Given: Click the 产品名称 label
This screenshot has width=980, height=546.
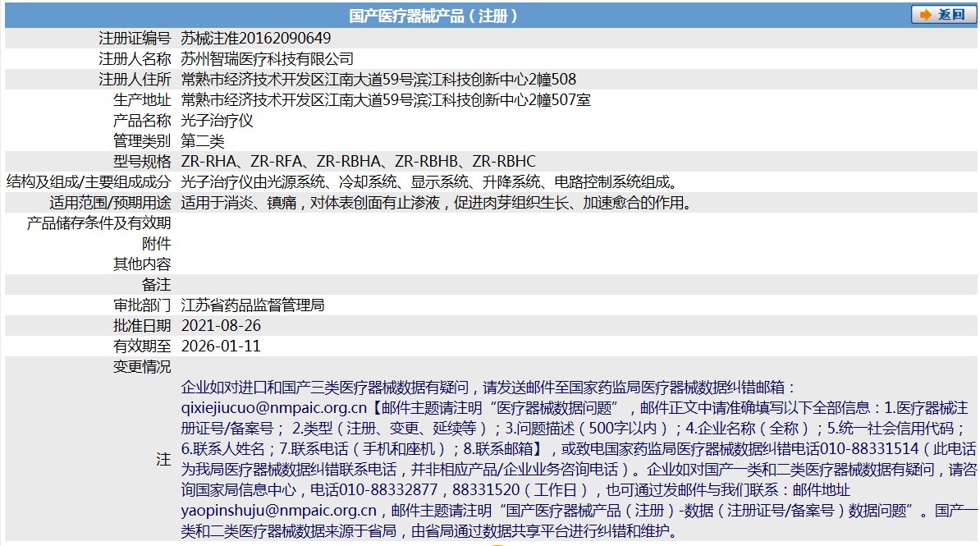Looking at the screenshot, I should pos(142,121).
